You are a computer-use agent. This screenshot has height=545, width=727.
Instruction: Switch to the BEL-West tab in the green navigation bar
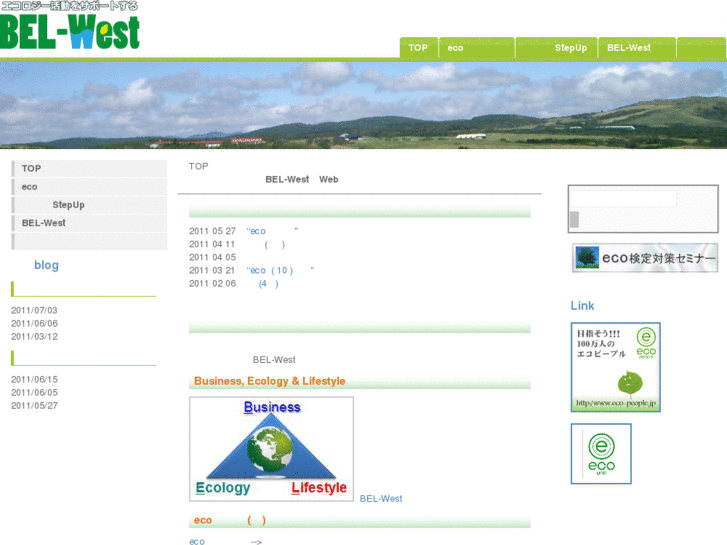637,48
